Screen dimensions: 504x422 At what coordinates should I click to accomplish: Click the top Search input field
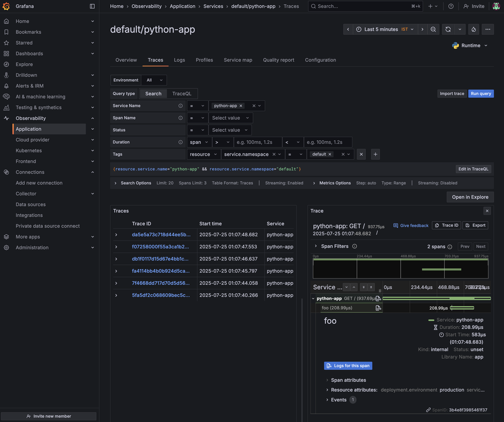point(366,6)
